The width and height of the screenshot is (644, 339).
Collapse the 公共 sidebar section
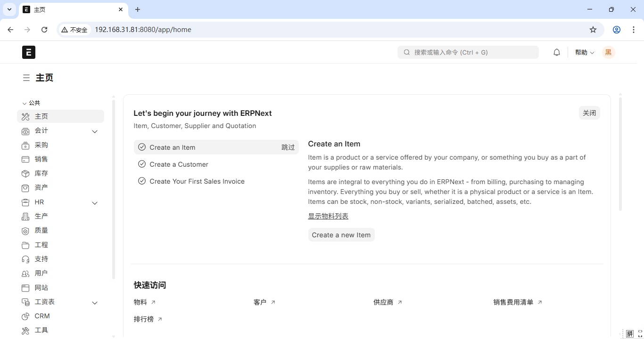(x=31, y=103)
